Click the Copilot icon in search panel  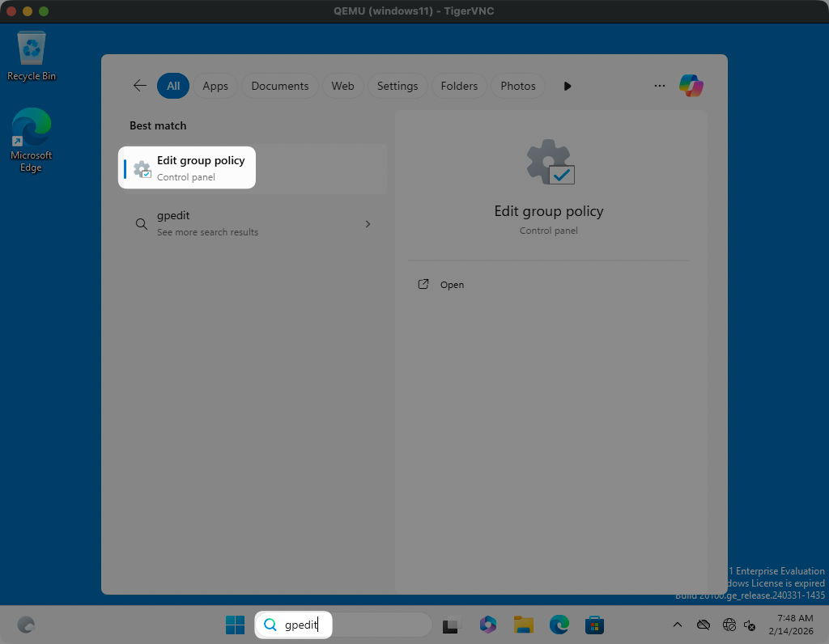coord(691,86)
